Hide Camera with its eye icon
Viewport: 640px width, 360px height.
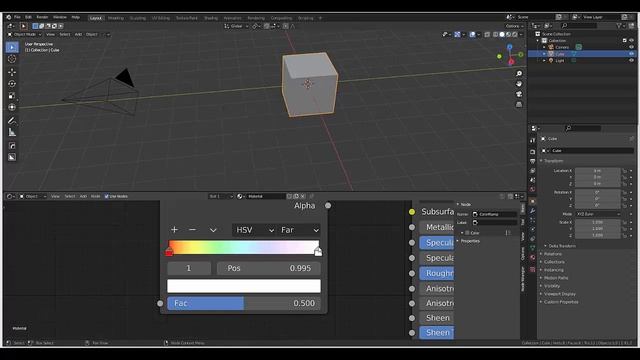631,47
